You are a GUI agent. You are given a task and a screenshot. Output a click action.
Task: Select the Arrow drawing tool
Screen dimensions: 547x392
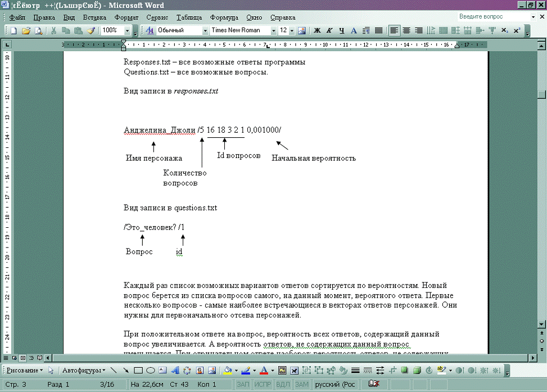click(x=125, y=371)
